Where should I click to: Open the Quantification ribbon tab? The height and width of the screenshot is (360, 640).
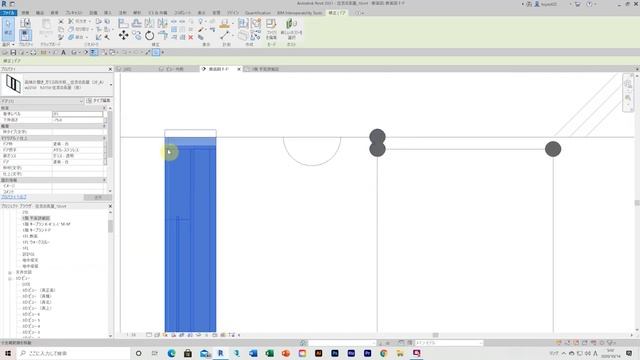tap(257, 13)
